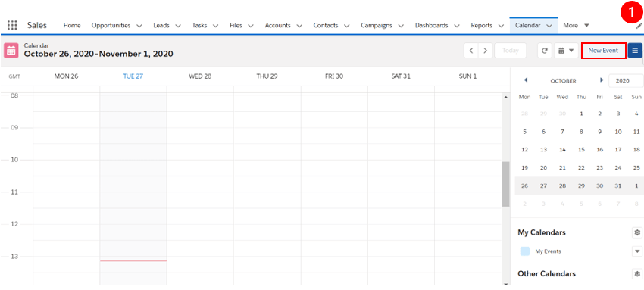Screen dimensions: 644x290
Task: Open the Accounts tab
Action: coord(277,25)
